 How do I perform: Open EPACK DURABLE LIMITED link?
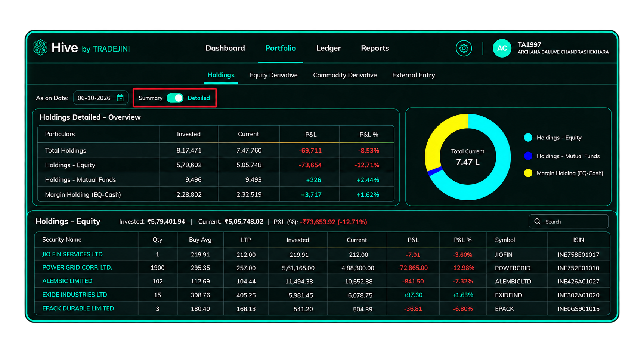(78, 308)
